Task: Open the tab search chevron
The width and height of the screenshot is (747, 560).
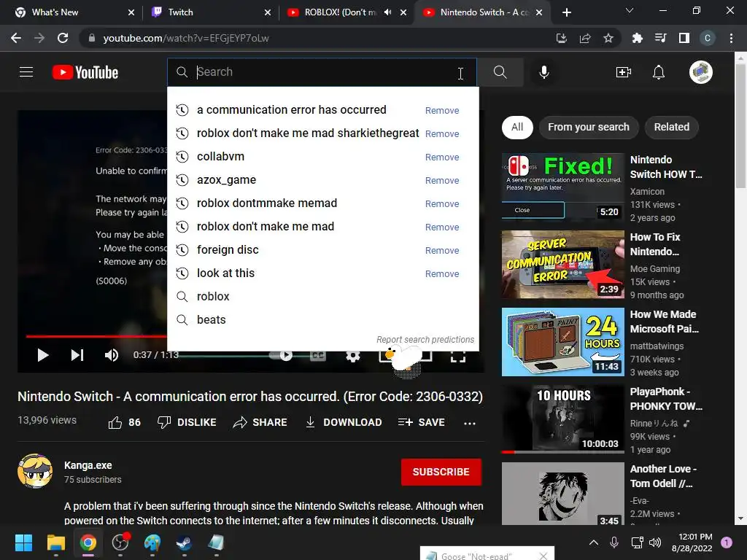Action: click(630, 10)
